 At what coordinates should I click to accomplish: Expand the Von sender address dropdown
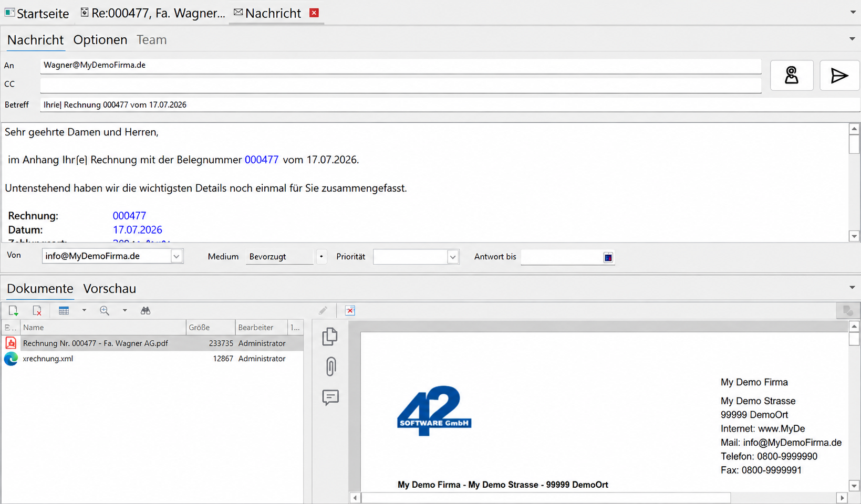pos(177,256)
